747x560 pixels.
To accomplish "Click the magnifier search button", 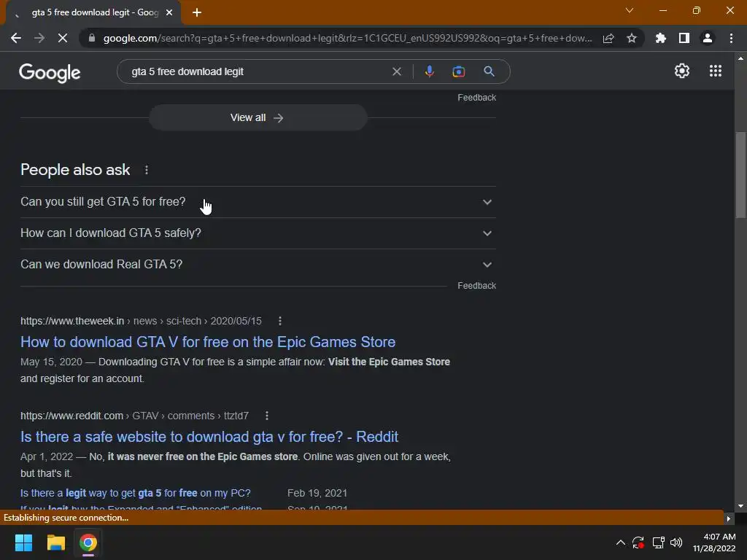I will [489, 71].
